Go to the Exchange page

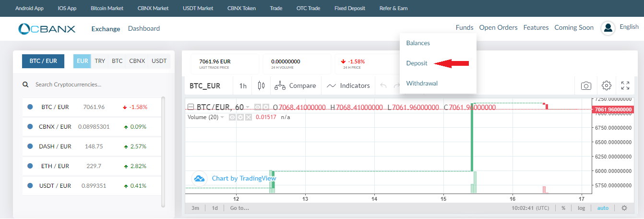click(106, 29)
